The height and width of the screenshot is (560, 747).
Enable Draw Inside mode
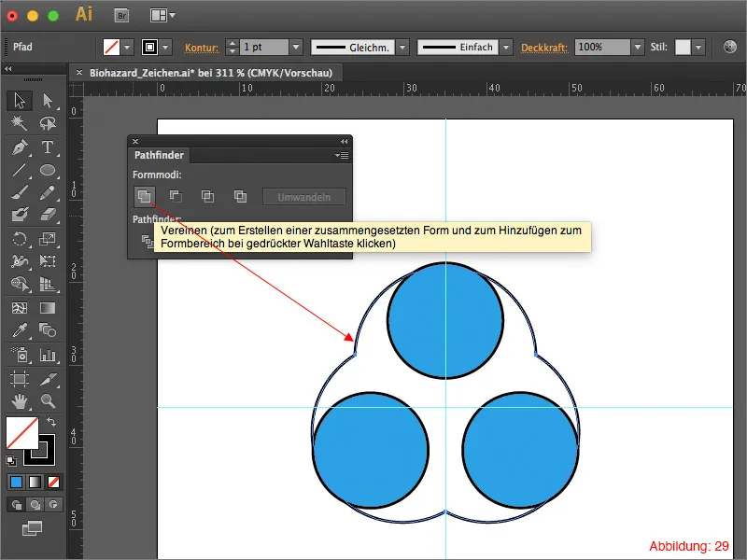(x=53, y=504)
